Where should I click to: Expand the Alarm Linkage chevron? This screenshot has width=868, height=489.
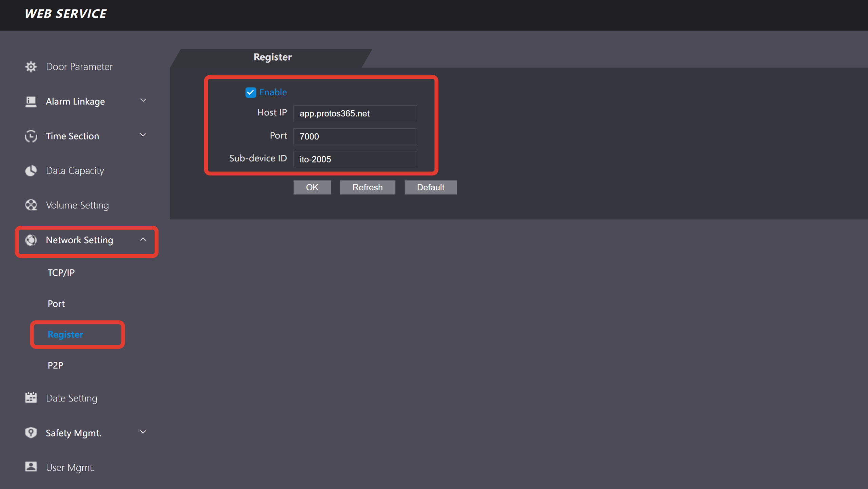click(x=143, y=101)
